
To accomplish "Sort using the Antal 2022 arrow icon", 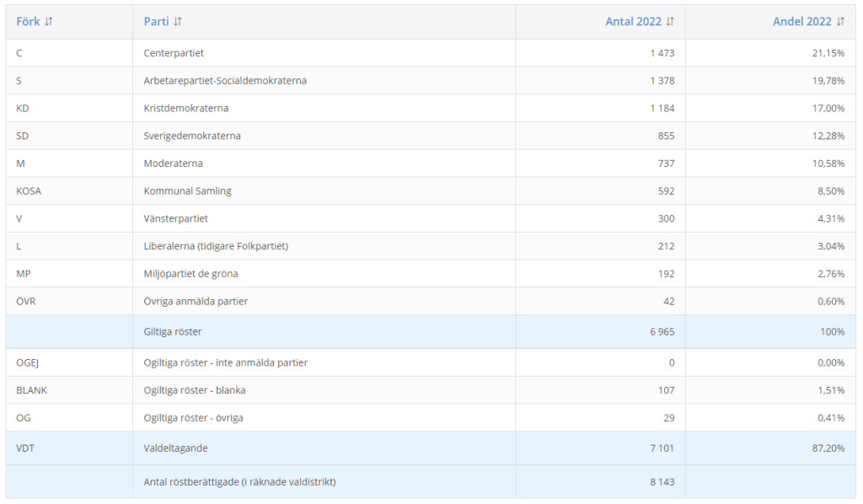I will [x=670, y=21].
